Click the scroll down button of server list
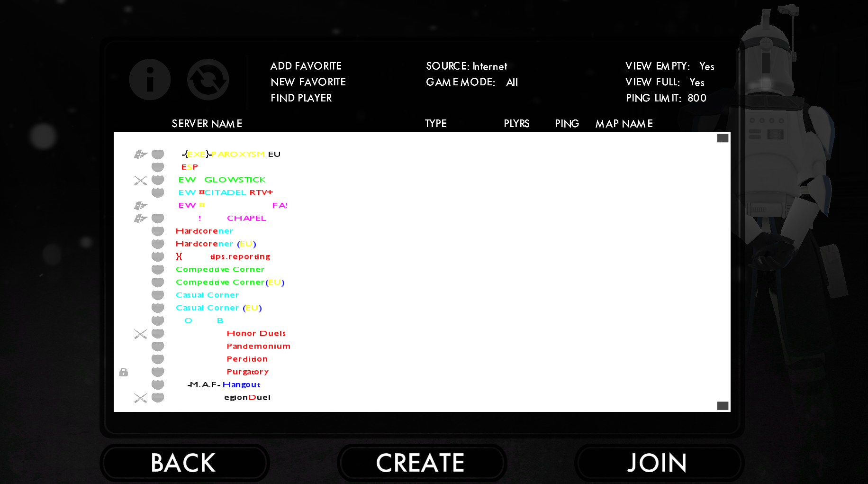This screenshot has height=484, width=868. (x=722, y=406)
